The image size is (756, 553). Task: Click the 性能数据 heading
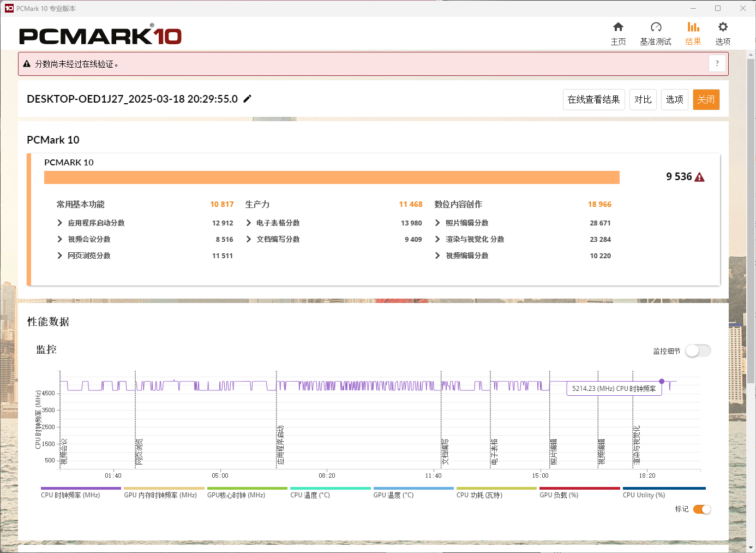click(48, 322)
